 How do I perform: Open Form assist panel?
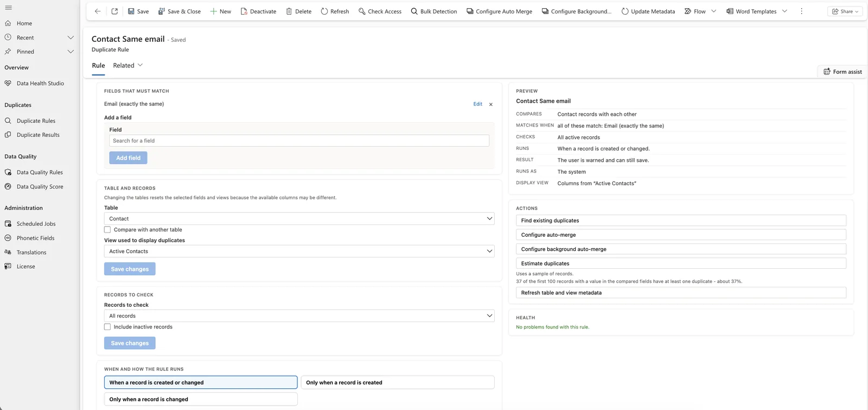pos(843,72)
